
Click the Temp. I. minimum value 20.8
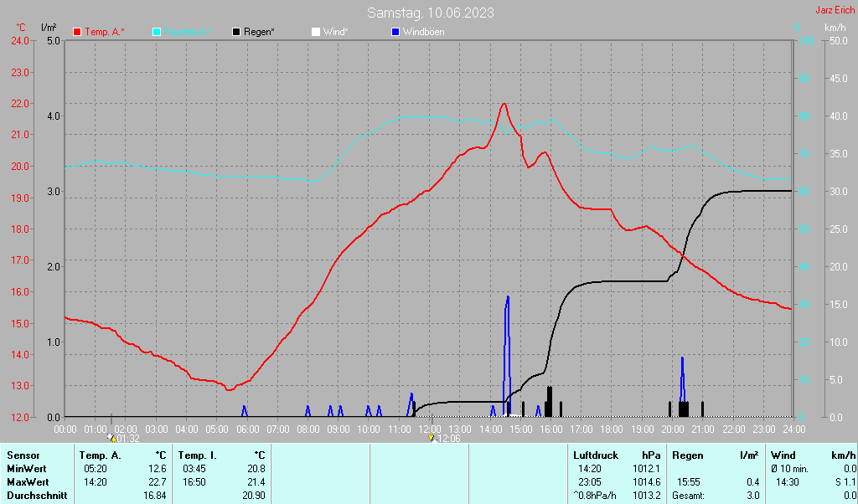point(256,469)
